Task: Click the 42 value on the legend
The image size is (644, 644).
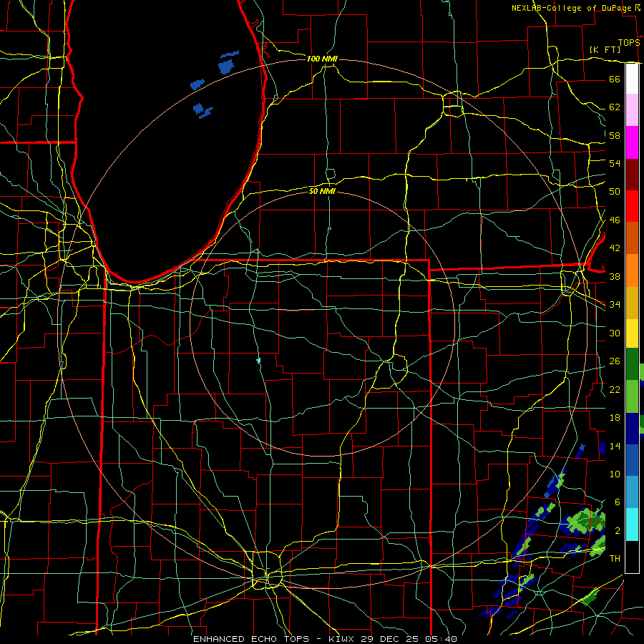Action: click(615, 248)
